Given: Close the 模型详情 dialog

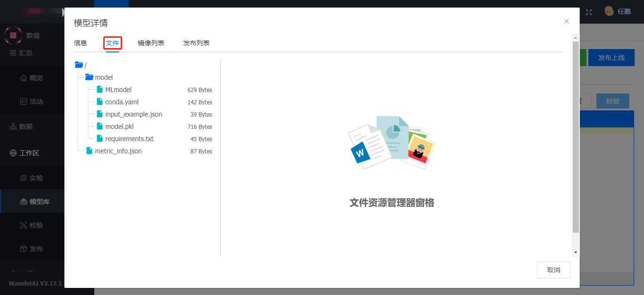Looking at the screenshot, I should coord(566,21).
